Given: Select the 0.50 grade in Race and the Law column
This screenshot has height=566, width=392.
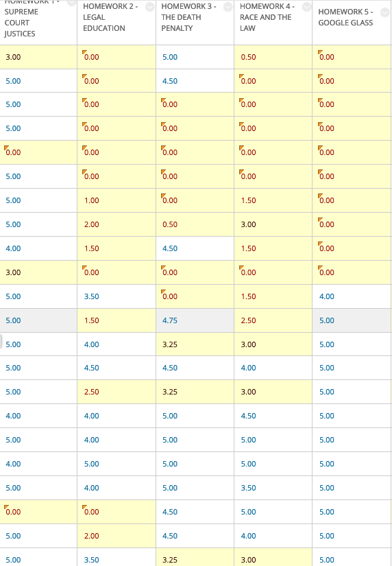Looking at the screenshot, I should [x=249, y=57].
